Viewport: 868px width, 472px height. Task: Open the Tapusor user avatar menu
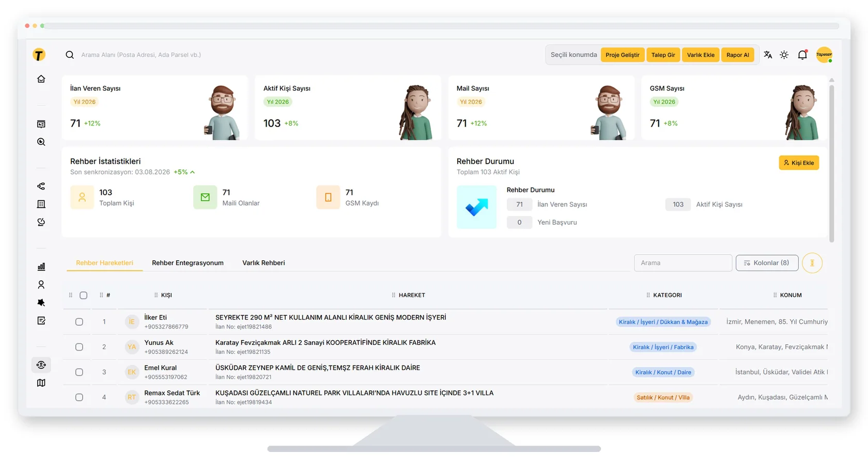click(x=824, y=55)
